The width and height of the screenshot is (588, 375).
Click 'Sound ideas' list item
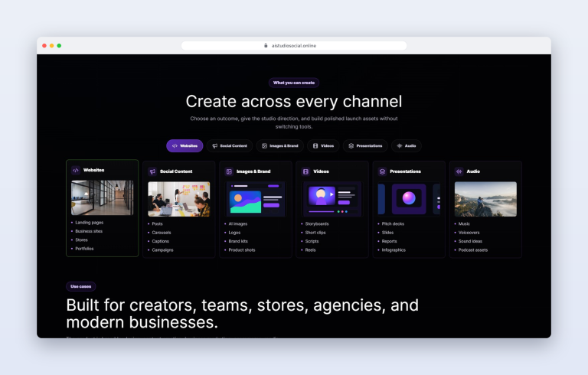(x=470, y=241)
